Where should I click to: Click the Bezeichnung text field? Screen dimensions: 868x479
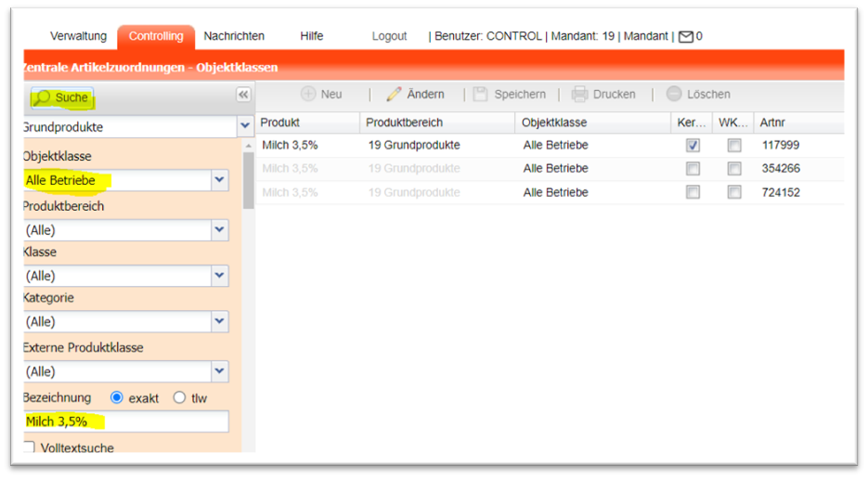pyautogui.click(x=125, y=421)
